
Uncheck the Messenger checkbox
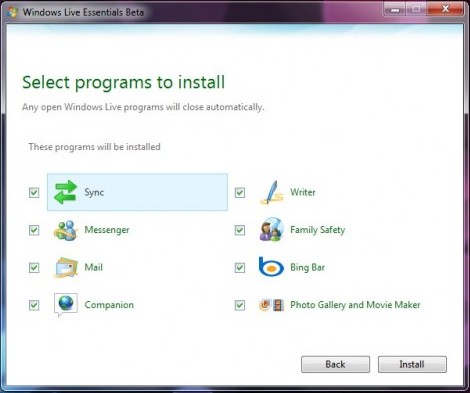(34, 230)
